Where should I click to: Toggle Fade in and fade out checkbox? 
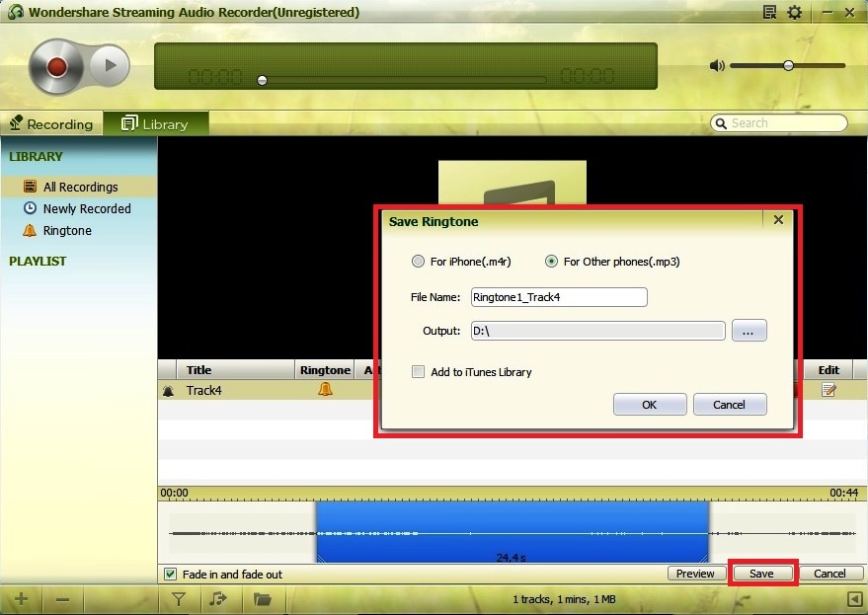(x=171, y=575)
